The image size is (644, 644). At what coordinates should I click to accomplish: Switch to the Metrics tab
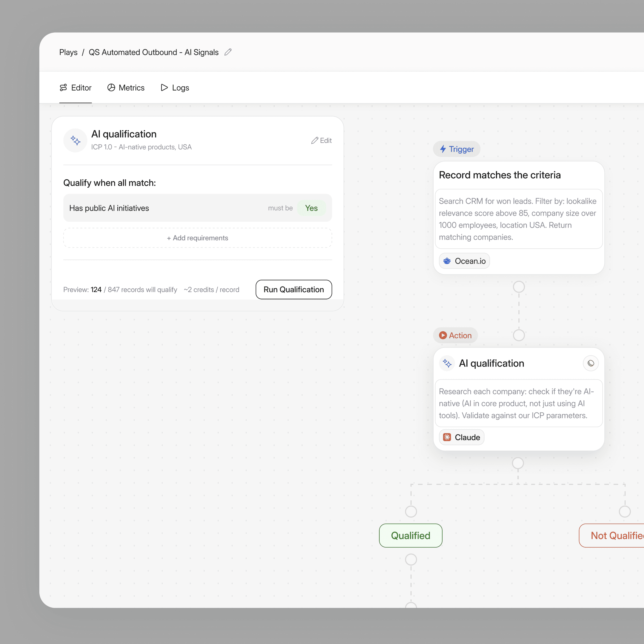point(126,88)
